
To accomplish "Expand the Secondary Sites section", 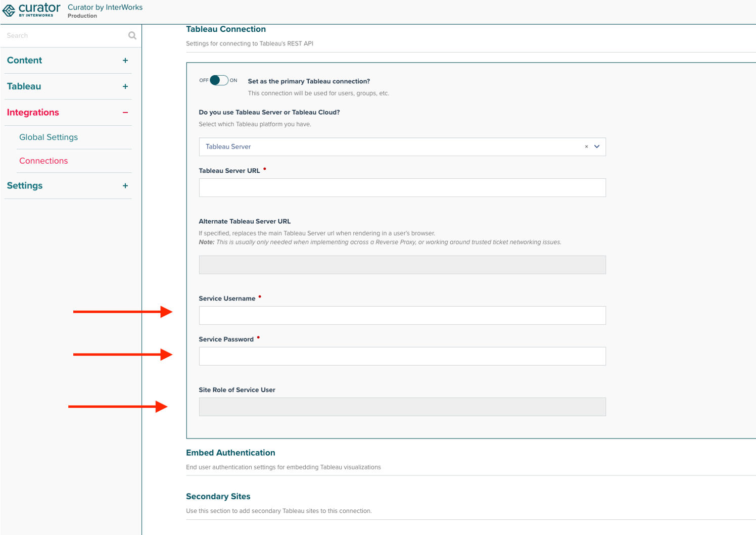I will (x=218, y=496).
